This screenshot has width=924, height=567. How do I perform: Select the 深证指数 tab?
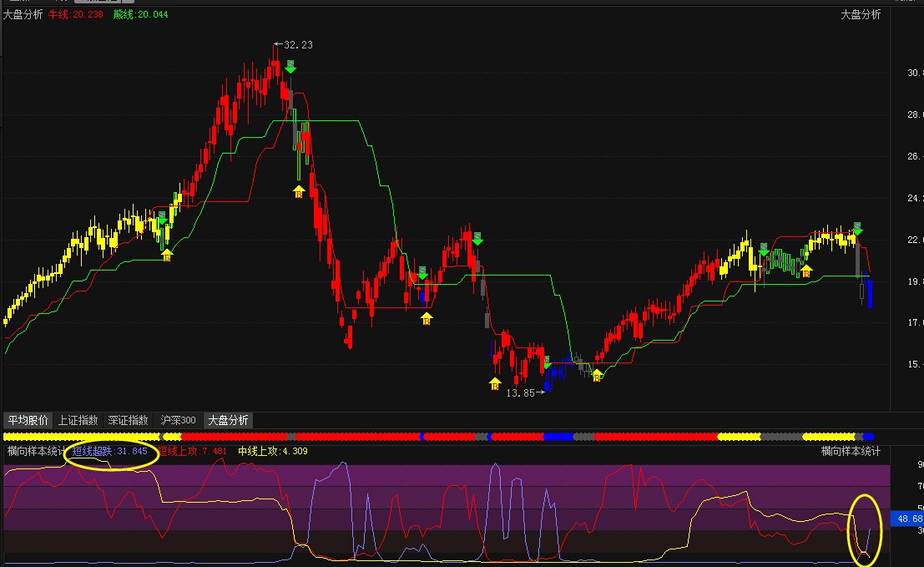[129, 420]
